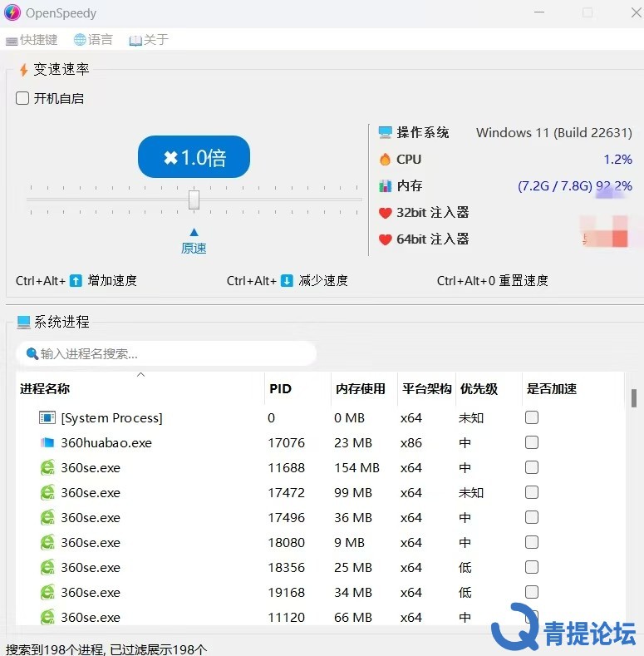Viewport: 644px width, 656px height.
Task: Click 360se.exe icon in PID 17496 row
Action: 47,517
